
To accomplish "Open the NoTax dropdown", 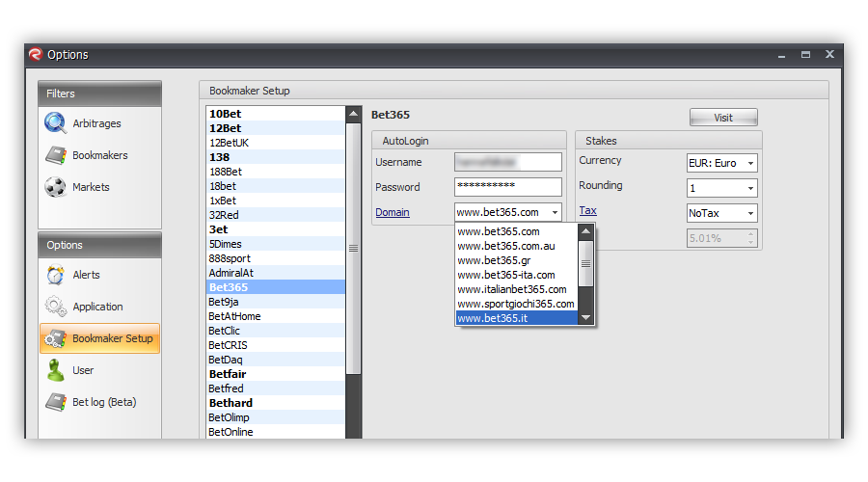I will click(x=721, y=213).
